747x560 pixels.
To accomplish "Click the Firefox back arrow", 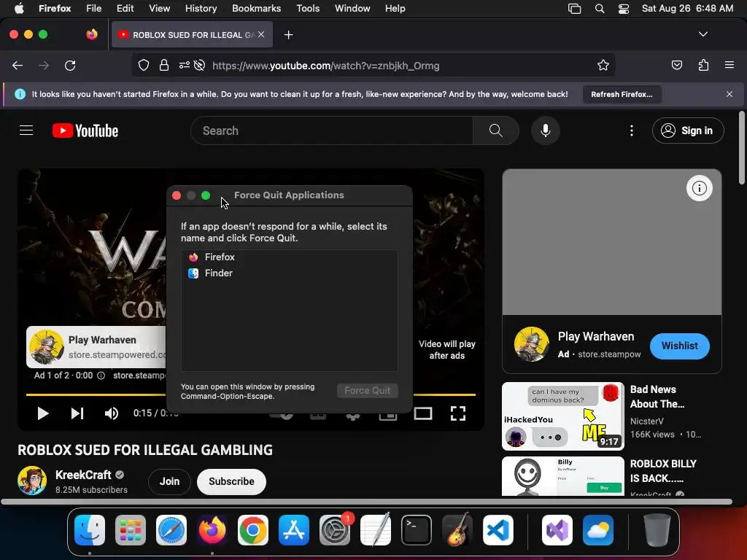I will click(x=18, y=66).
